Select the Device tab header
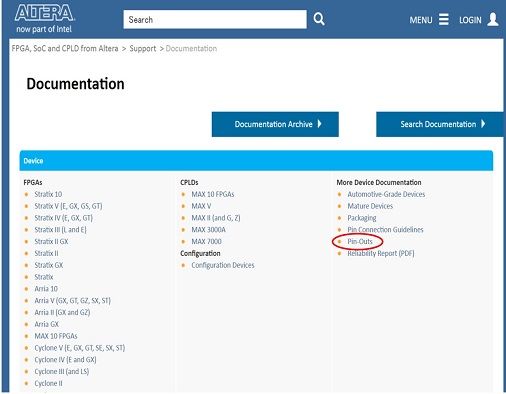The height and width of the screenshot is (394, 506). [256, 161]
